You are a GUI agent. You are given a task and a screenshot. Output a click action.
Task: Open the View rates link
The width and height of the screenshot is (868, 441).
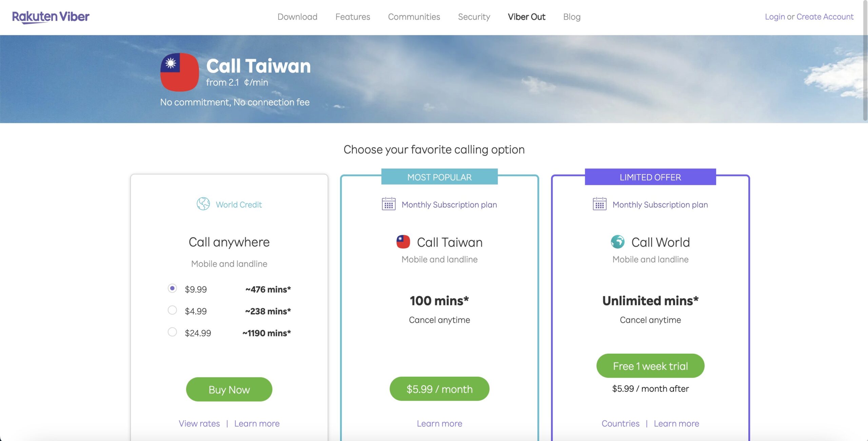[199, 423]
